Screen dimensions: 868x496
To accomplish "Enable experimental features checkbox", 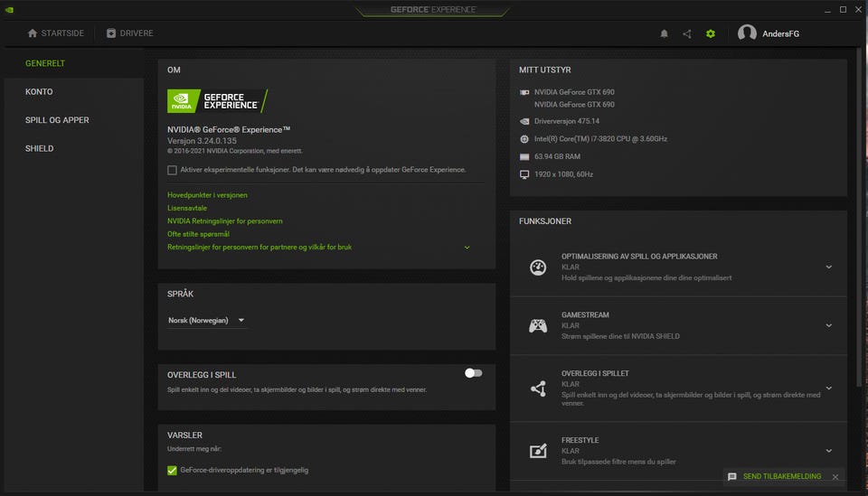I will pyautogui.click(x=172, y=170).
